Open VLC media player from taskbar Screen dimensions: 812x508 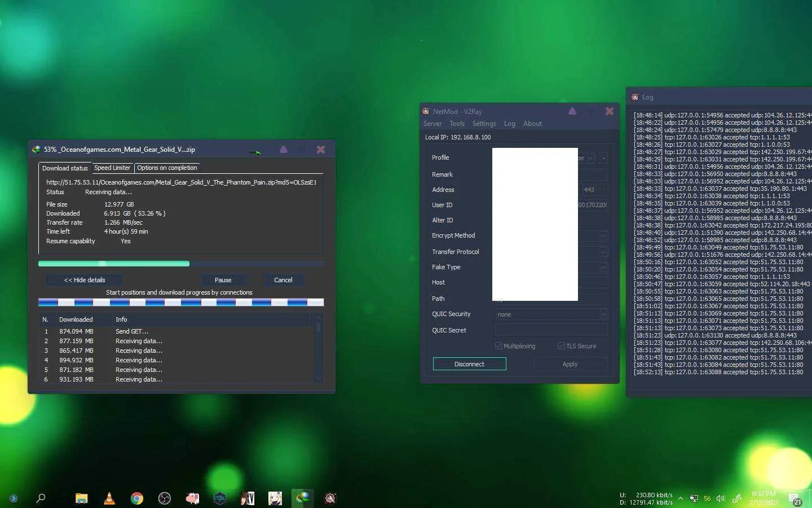(109, 498)
